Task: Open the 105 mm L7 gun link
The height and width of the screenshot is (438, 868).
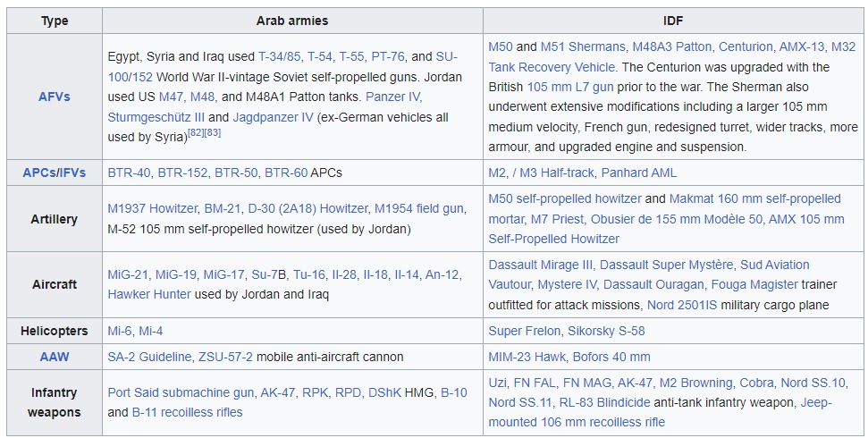Action: [x=570, y=87]
